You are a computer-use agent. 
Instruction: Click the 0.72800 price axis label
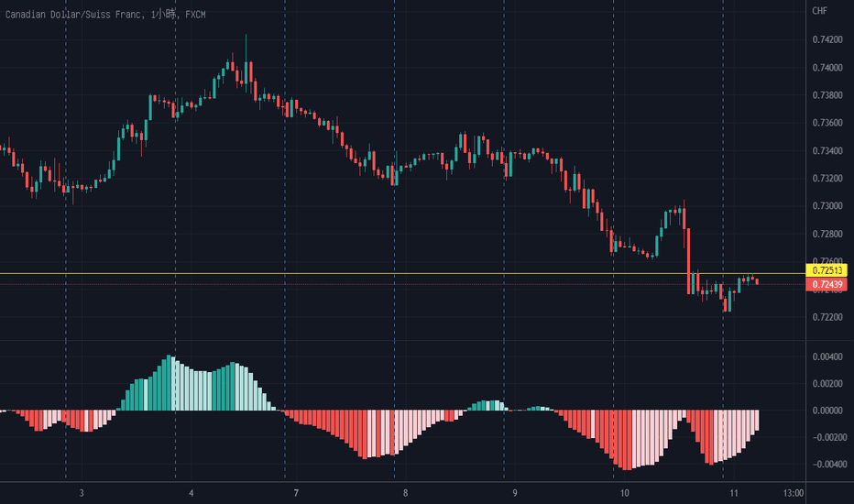pyautogui.click(x=827, y=234)
